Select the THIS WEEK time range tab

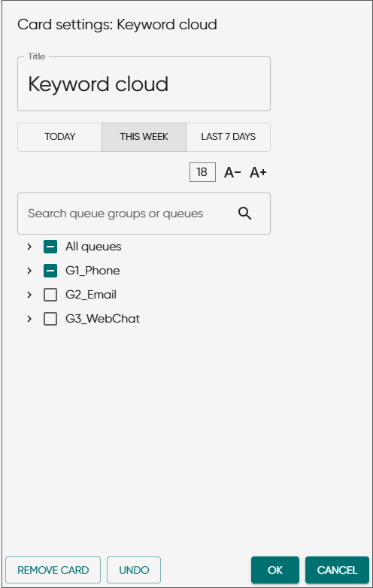[144, 137]
